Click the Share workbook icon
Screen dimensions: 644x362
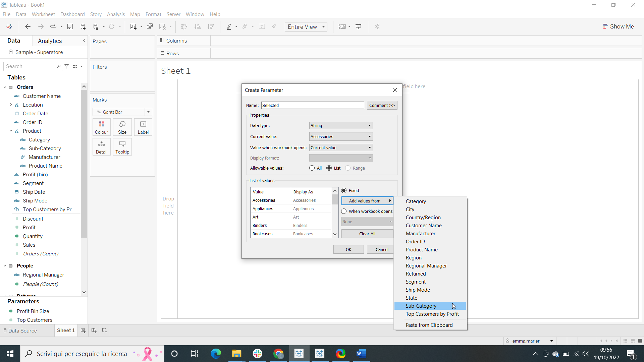tap(377, 27)
